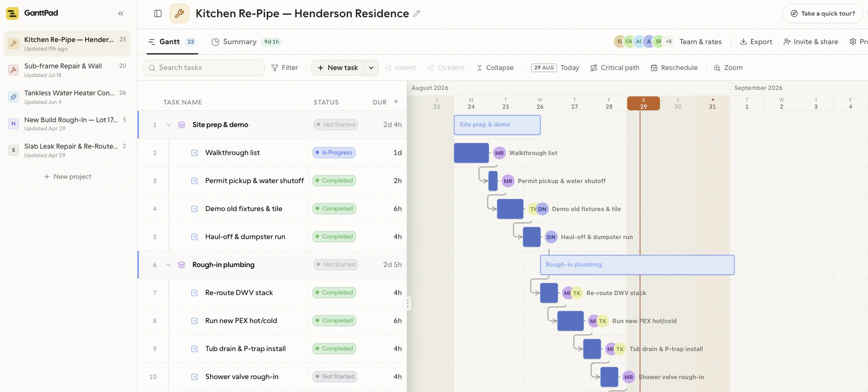
Task: Toggle Permit pickup & water shutoff checkbox
Action: [x=195, y=181]
